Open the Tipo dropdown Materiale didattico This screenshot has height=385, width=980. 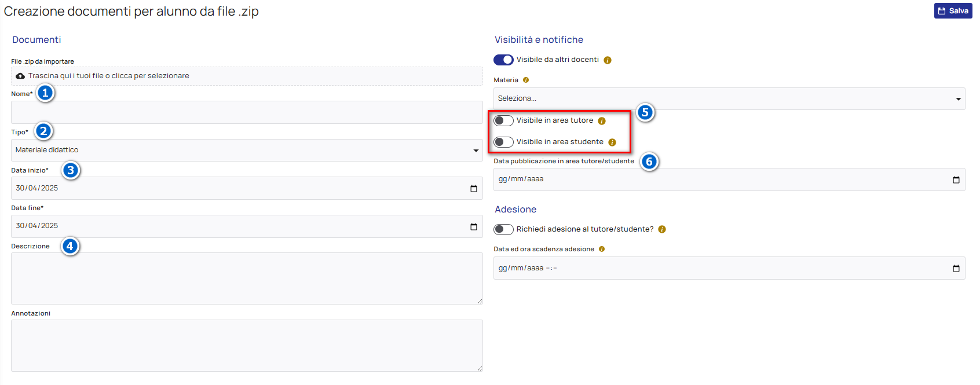click(247, 150)
